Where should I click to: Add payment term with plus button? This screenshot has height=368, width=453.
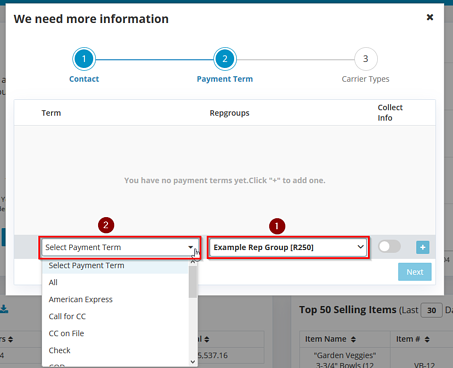(x=422, y=247)
